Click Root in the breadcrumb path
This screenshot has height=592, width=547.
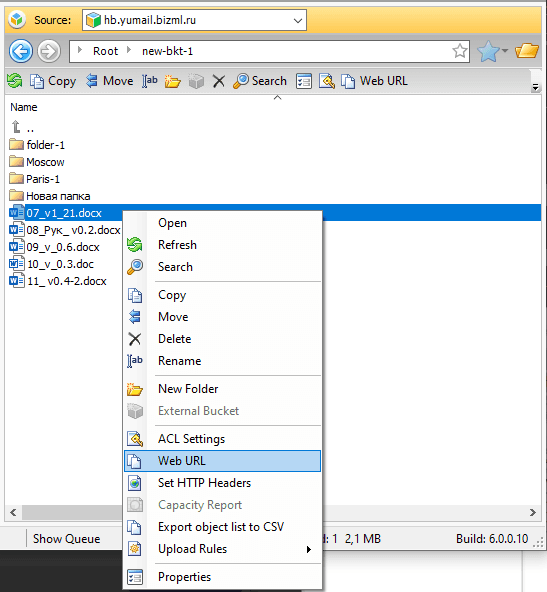105,51
